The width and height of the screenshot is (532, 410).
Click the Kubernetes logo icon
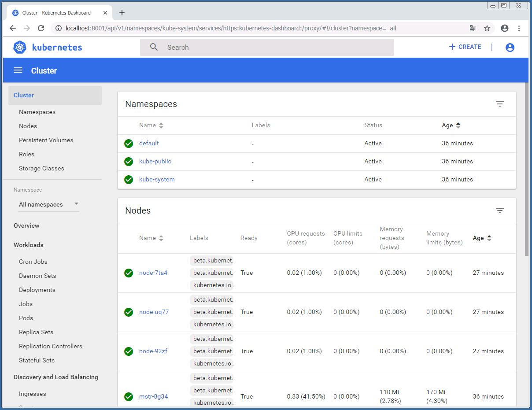point(20,47)
